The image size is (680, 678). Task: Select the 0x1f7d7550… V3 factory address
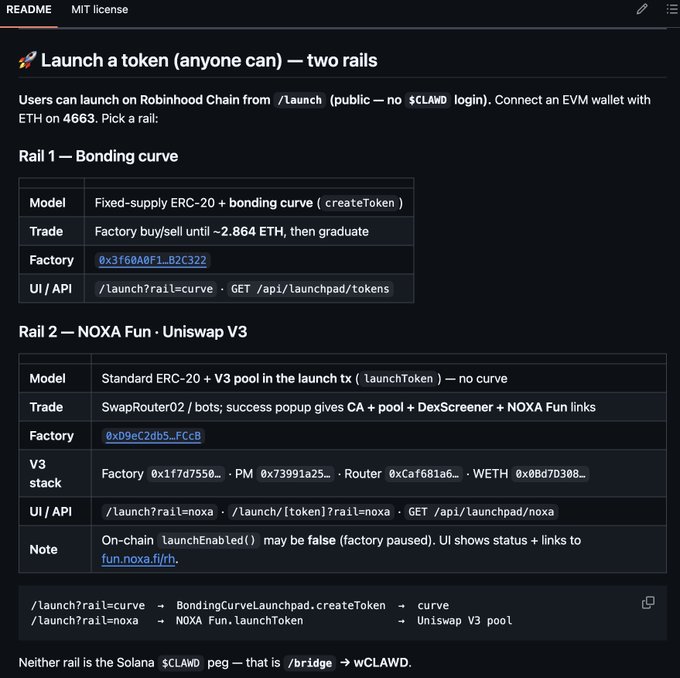pyautogui.click(x=186, y=474)
